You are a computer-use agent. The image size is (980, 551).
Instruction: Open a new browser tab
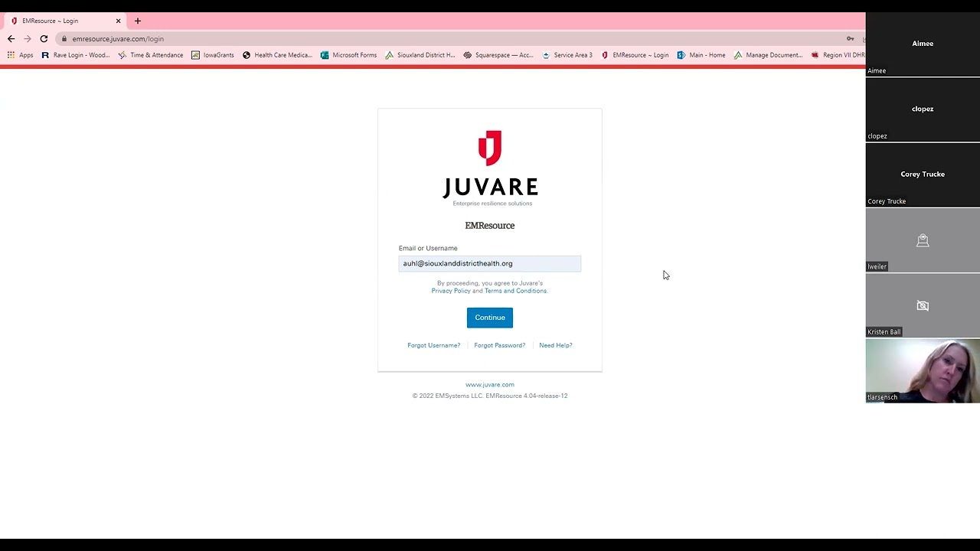click(x=138, y=21)
